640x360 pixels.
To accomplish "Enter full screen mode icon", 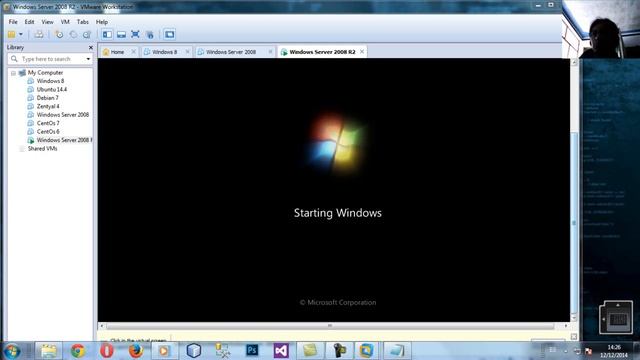I will point(135,35).
